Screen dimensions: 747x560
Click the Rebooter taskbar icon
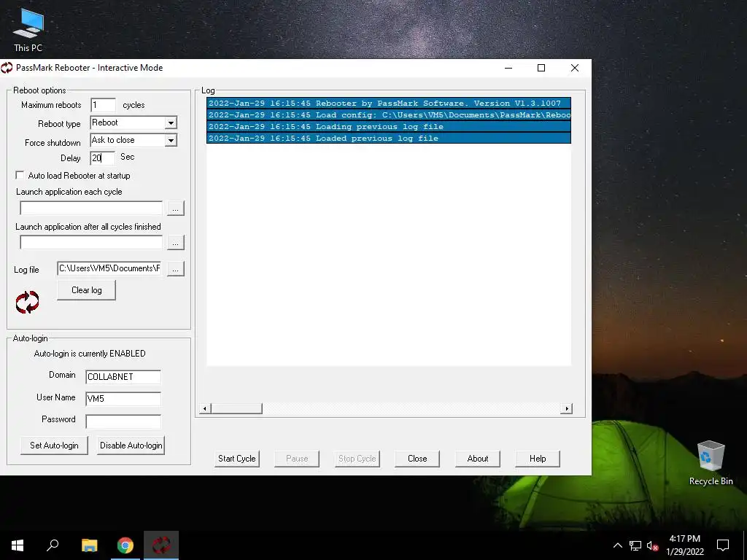point(161,545)
